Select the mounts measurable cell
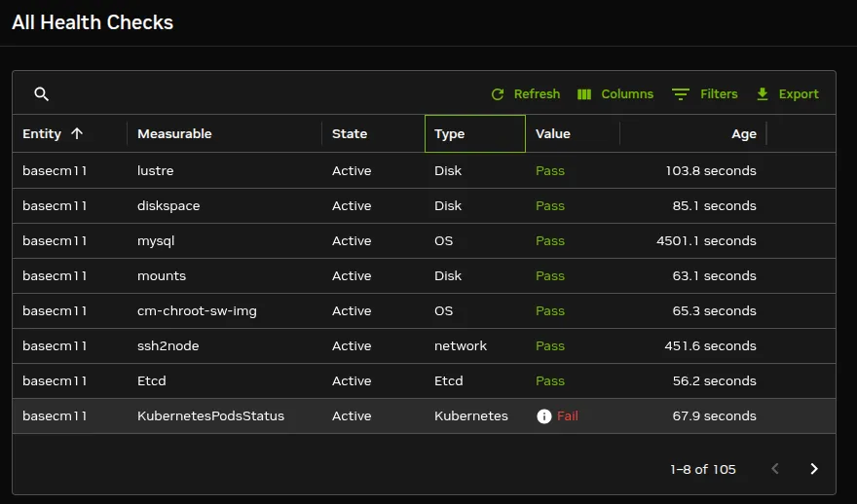 coord(162,275)
